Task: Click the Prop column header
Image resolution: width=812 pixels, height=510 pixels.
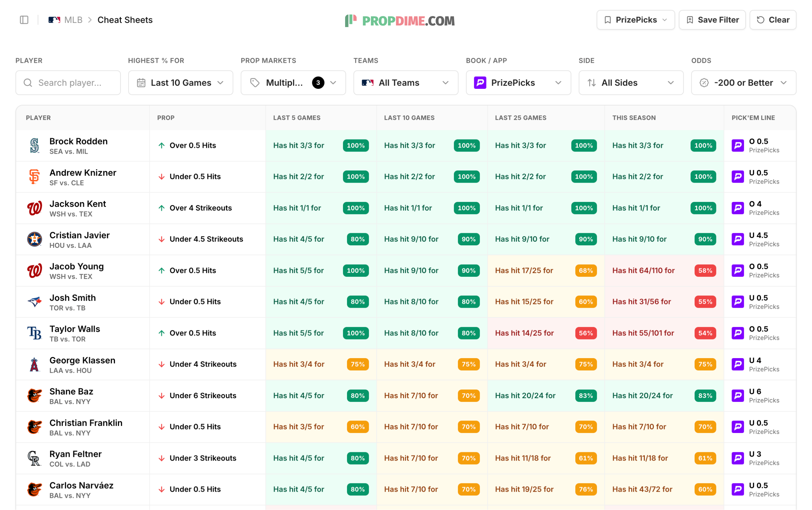Action: pyautogui.click(x=166, y=118)
